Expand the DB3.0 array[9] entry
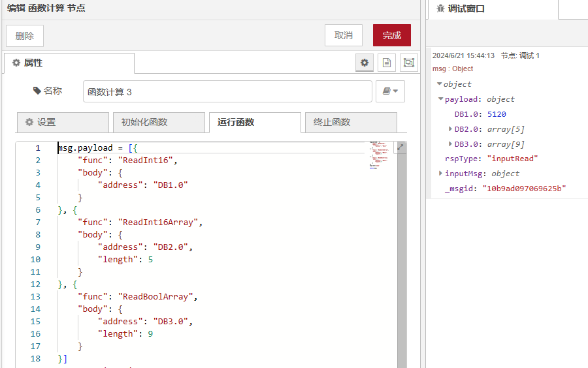 (450, 144)
